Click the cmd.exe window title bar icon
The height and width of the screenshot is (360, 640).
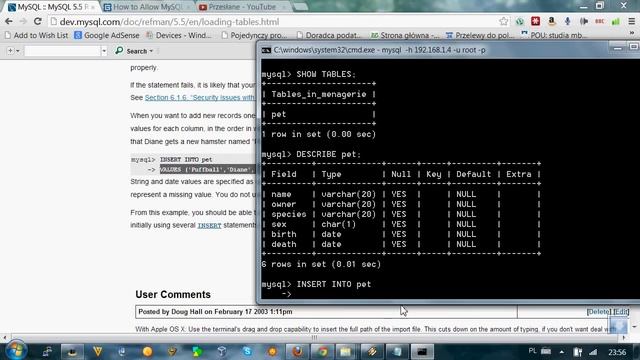[x=266, y=50]
